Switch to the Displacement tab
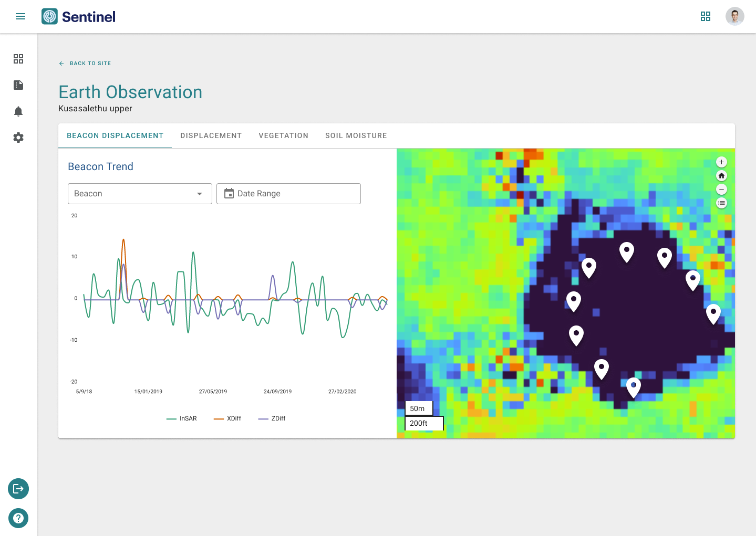This screenshot has width=756, height=536. point(211,135)
